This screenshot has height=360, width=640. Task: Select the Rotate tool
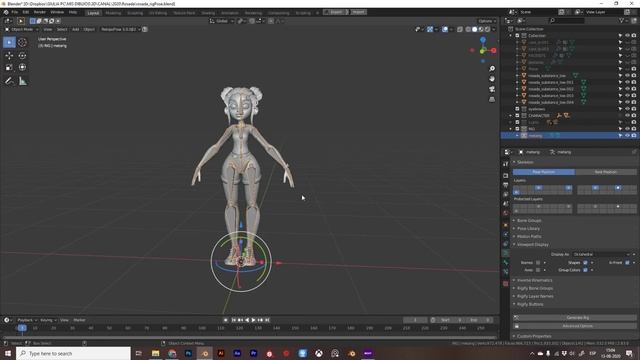[x=22, y=56]
